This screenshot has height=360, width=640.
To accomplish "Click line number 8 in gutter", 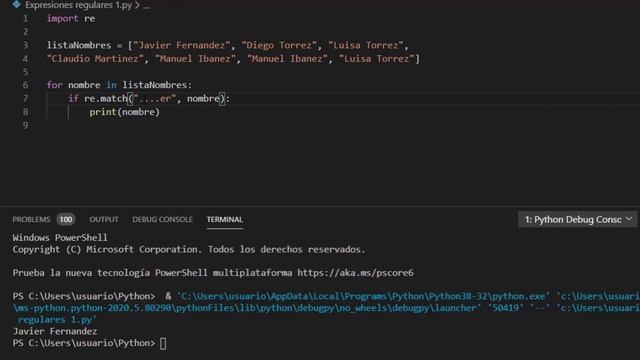I will tap(25, 112).
